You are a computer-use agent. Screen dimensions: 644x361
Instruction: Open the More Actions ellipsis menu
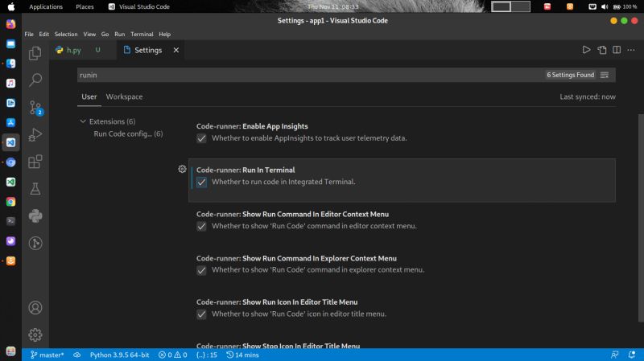click(631, 50)
